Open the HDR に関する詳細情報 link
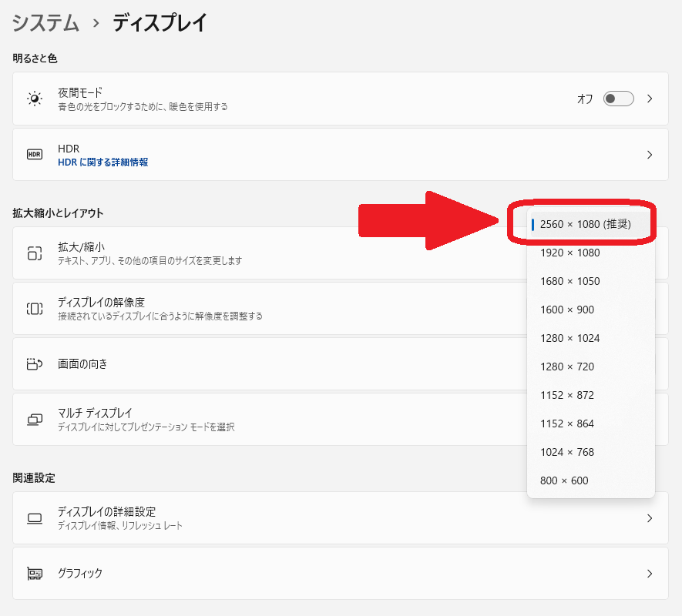The width and height of the screenshot is (682, 616). click(103, 162)
